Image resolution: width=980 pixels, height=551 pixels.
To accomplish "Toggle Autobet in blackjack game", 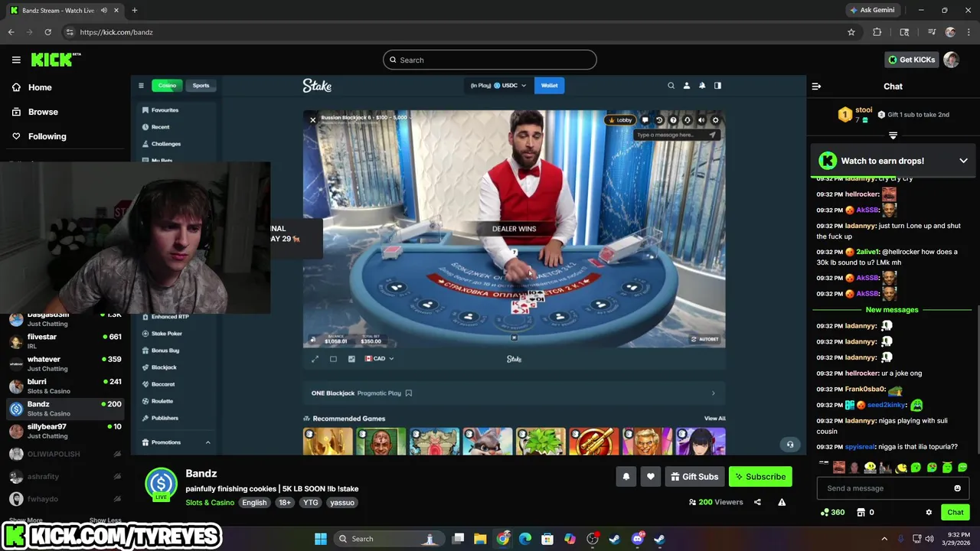I will pos(704,339).
